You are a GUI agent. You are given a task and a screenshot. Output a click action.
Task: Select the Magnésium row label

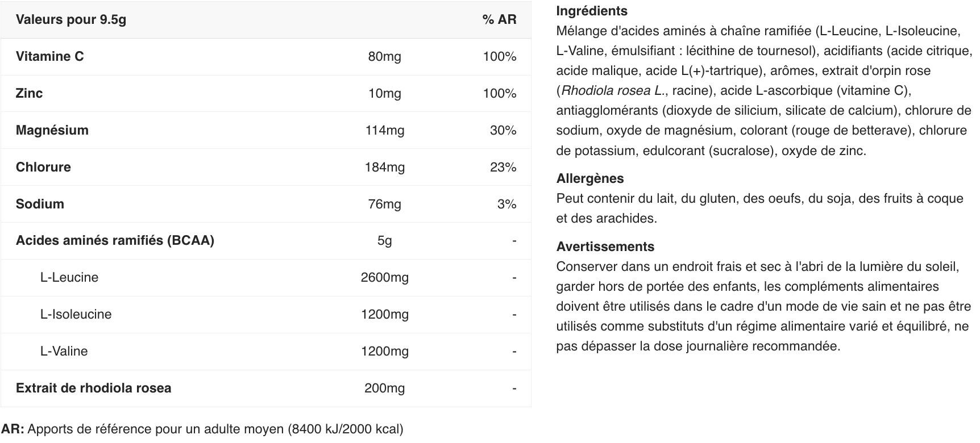click(52, 130)
